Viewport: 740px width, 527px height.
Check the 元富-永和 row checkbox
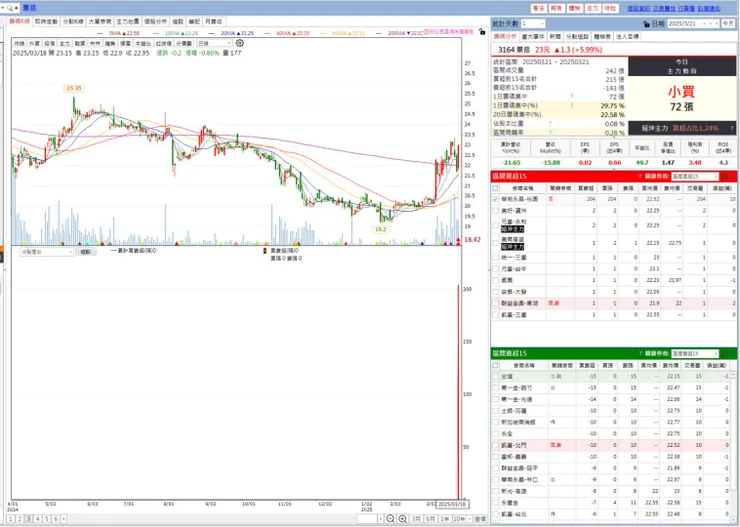click(x=496, y=225)
